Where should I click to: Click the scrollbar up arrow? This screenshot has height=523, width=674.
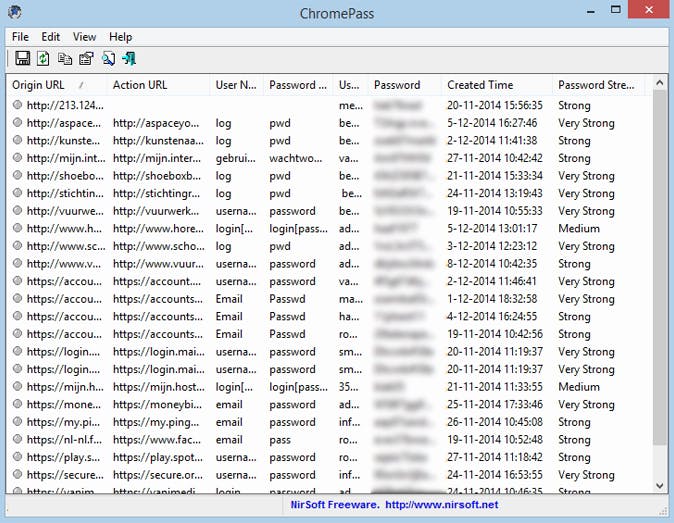[x=660, y=83]
